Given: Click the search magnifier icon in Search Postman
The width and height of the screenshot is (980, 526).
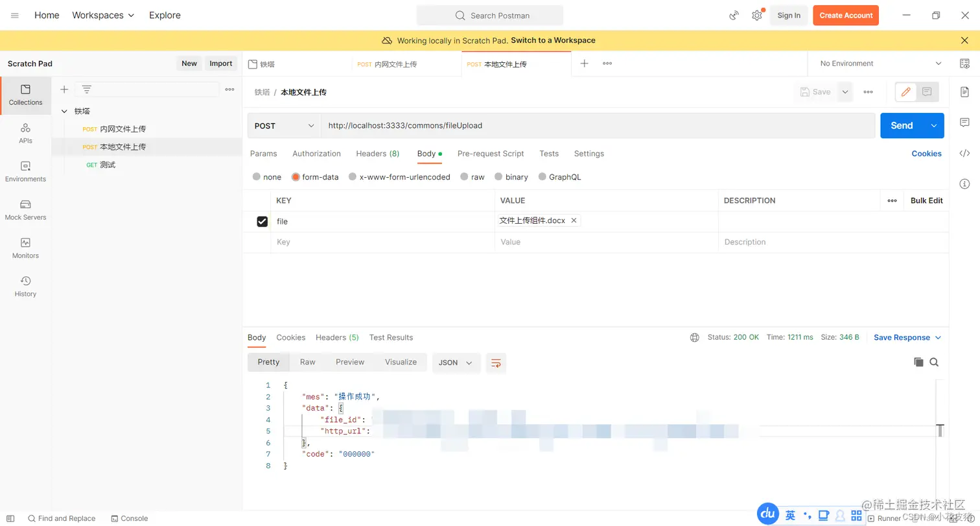Looking at the screenshot, I should (x=460, y=15).
